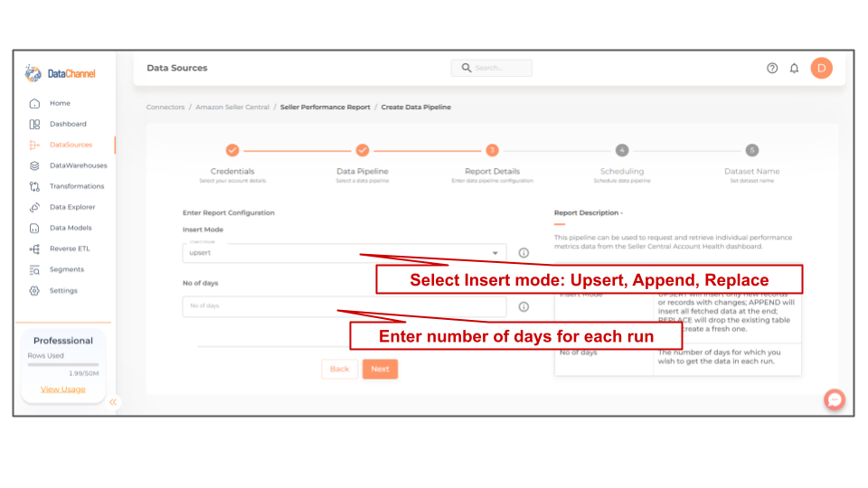This screenshot has width=868, height=488.
Task: Open Segments menu label
Action: pos(67,269)
